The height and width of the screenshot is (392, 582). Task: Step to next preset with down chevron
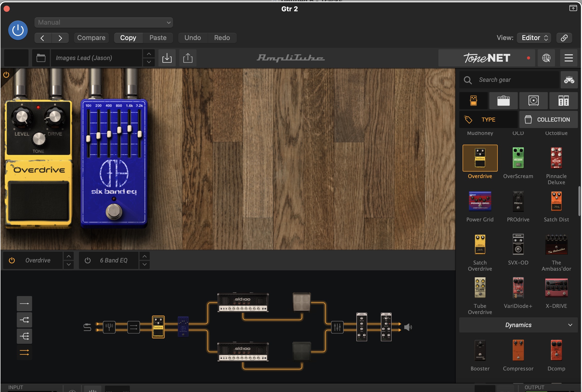coord(149,62)
